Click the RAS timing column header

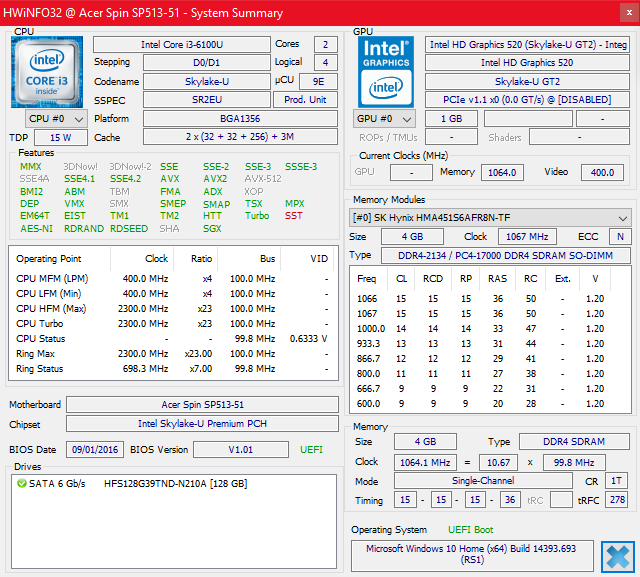498,279
